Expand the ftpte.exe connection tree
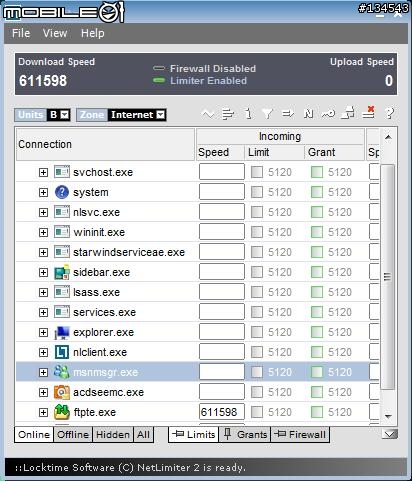This screenshot has width=412, height=481. tap(43, 412)
